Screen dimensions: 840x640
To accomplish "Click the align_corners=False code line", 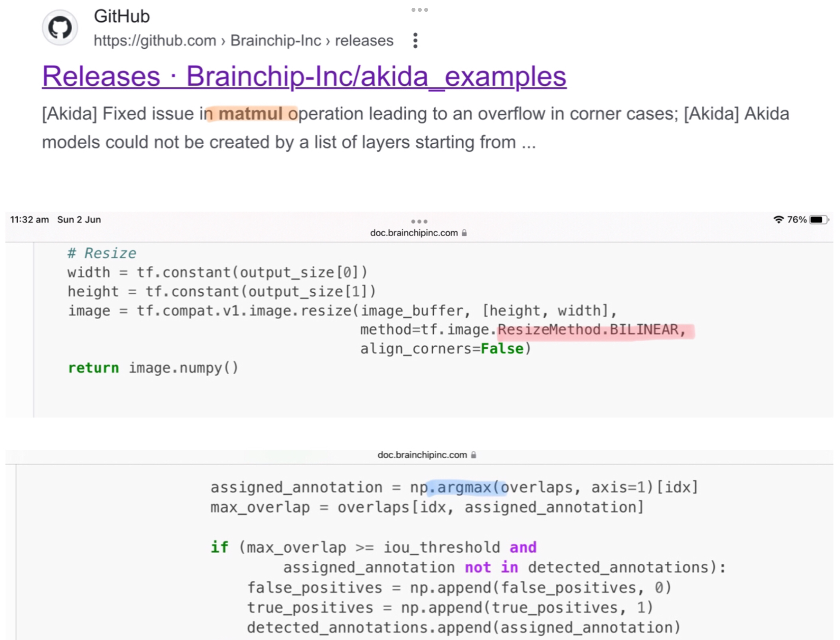I will tap(445, 349).
